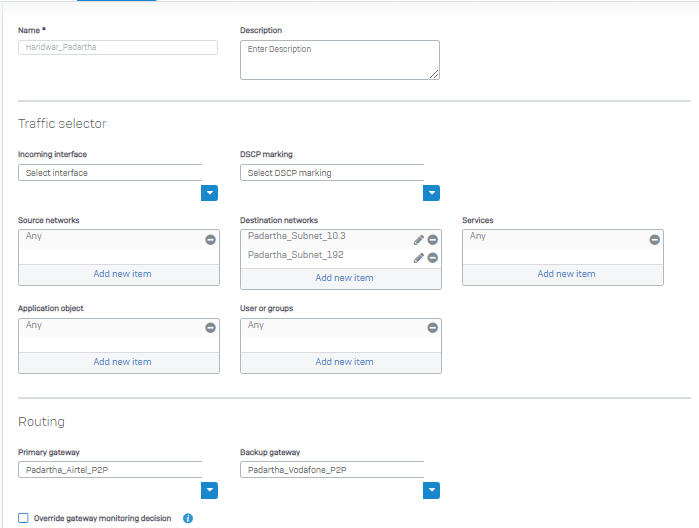Select the Name field Haridwar_Padartha
699x528 pixels.
(118, 47)
